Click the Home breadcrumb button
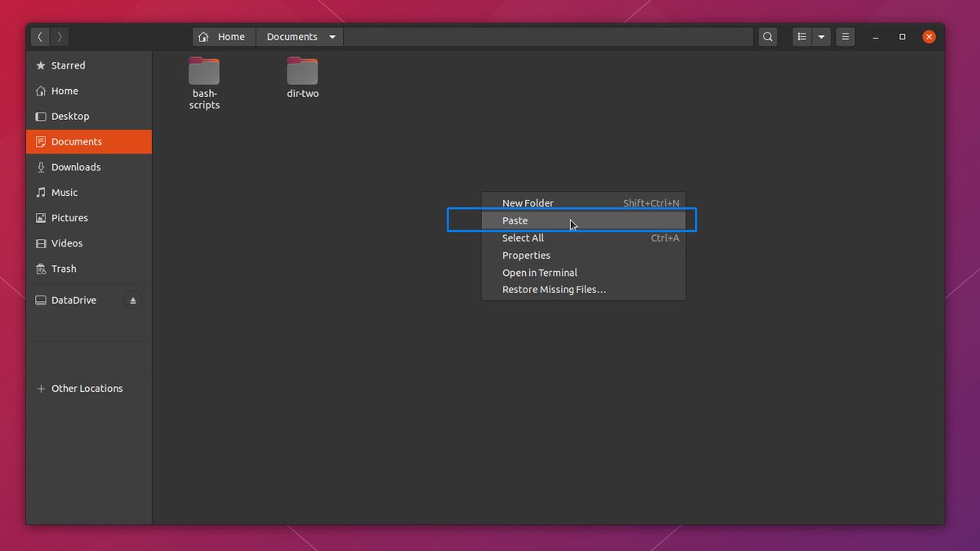Image resolution: width=980 pixels, height=551 pixels. pos(223,36)
